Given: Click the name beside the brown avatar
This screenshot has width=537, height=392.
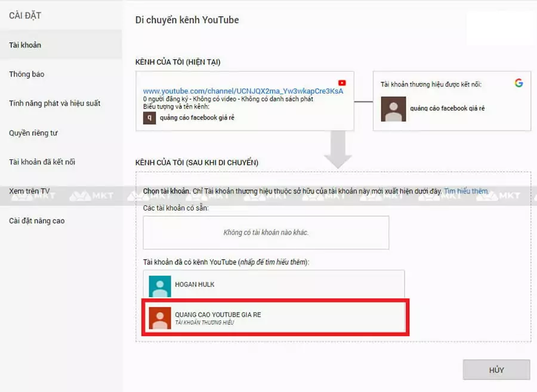Looking at the screenshot, I should click(447, 109).
